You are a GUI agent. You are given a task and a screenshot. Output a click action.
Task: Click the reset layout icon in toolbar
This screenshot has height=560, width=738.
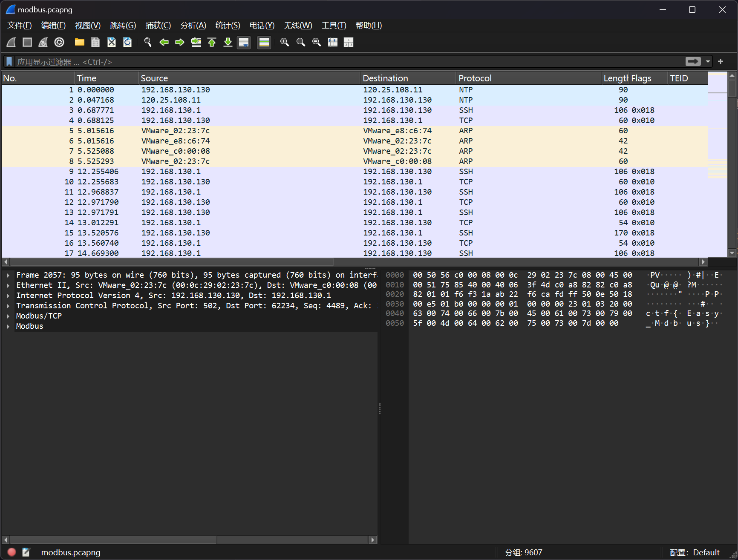(x=349, y=42)
